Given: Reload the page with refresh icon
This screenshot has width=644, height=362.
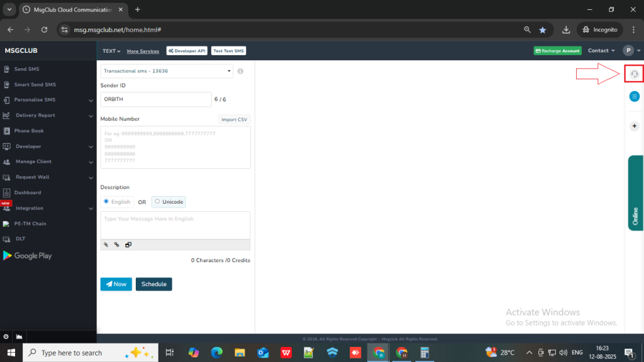Looking at the screenshot, I should tap(45, 30).
